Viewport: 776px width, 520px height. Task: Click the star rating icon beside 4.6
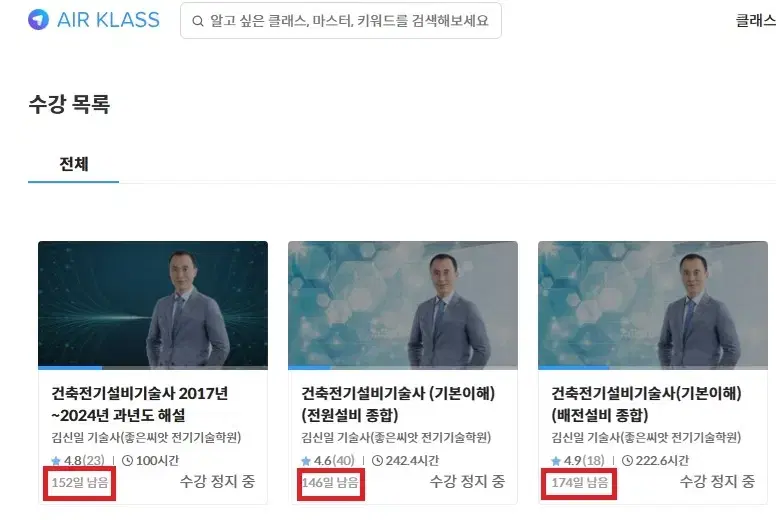[306, 461]
